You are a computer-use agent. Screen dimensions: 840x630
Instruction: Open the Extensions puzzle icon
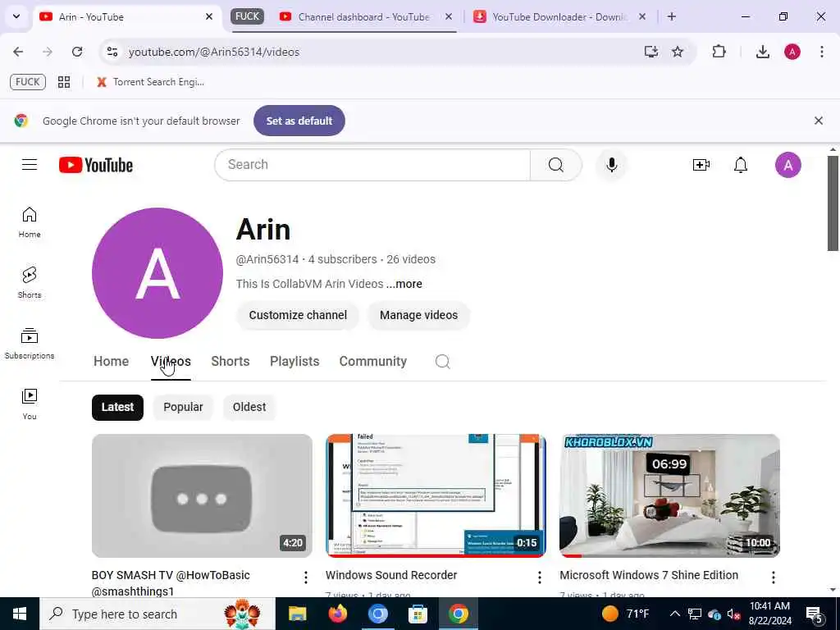pos(719,52)
